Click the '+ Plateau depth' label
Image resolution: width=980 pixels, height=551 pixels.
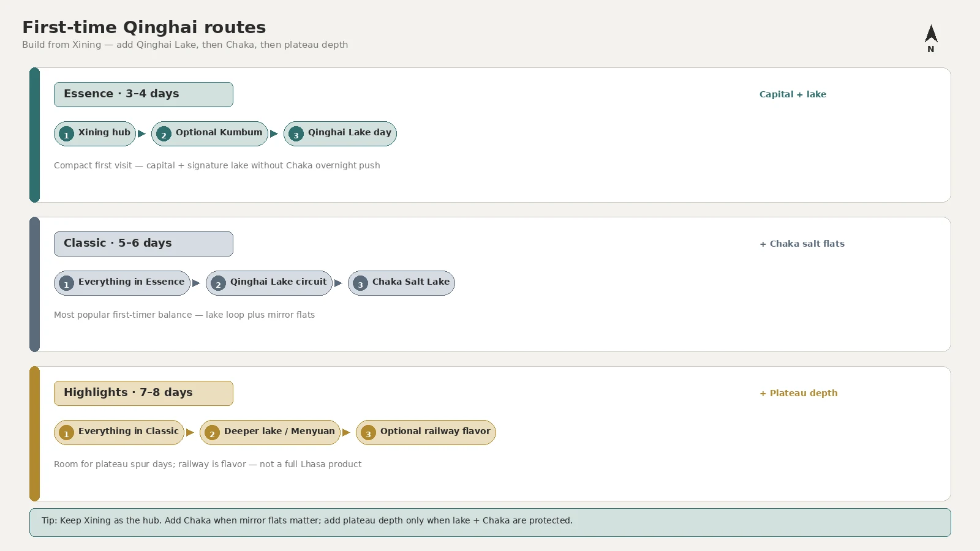[798, 393]
